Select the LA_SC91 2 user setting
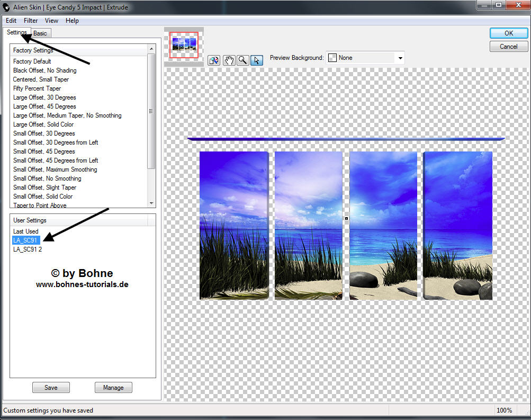Viewport: 531px width, 420px height. [x=28, y=249]
